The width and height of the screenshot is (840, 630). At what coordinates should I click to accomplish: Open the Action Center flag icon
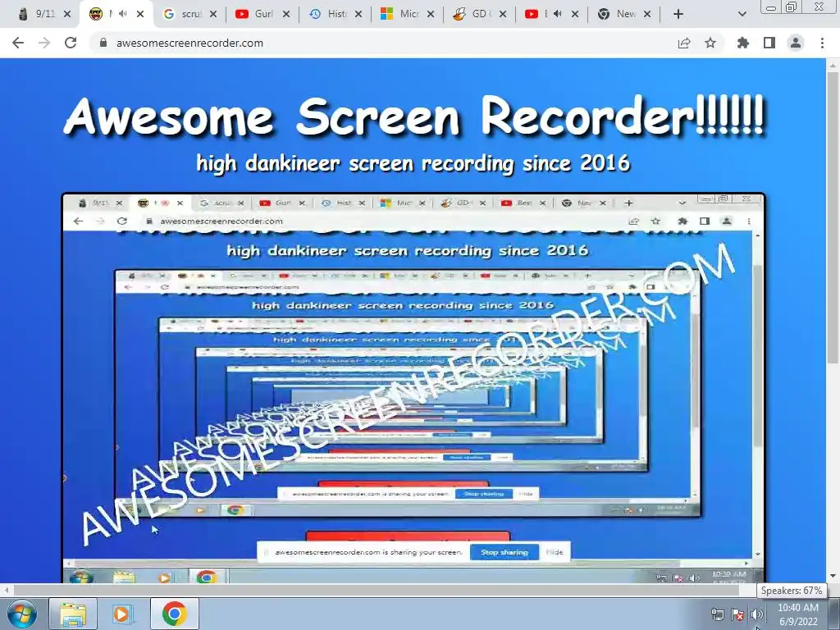pyautogui.click(x=737, y=614)
